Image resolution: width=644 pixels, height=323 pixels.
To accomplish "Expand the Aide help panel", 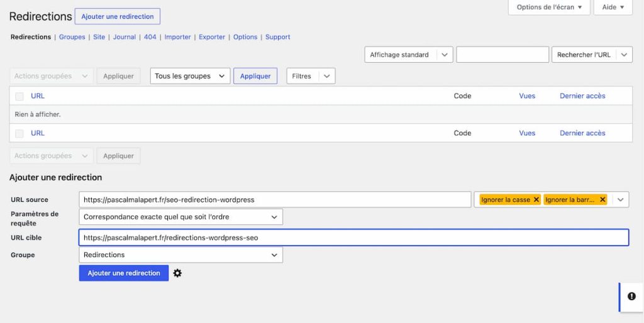I will pos(613,8).
